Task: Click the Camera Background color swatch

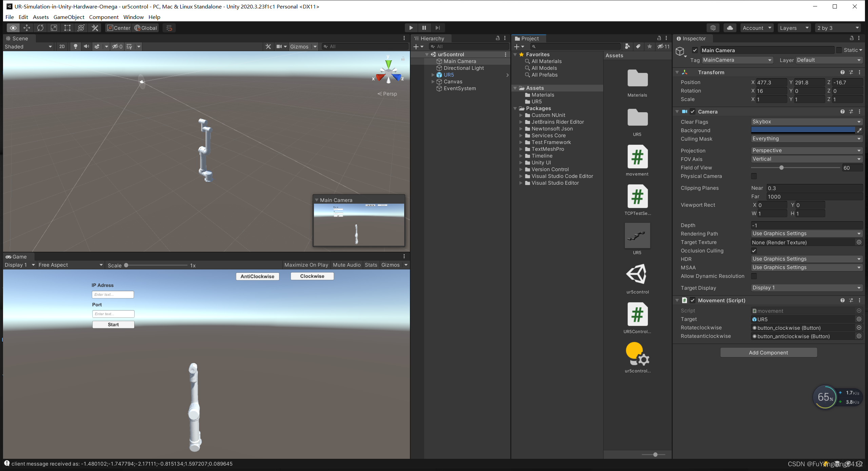Action: pyautogui.click(x=804, y=130)
